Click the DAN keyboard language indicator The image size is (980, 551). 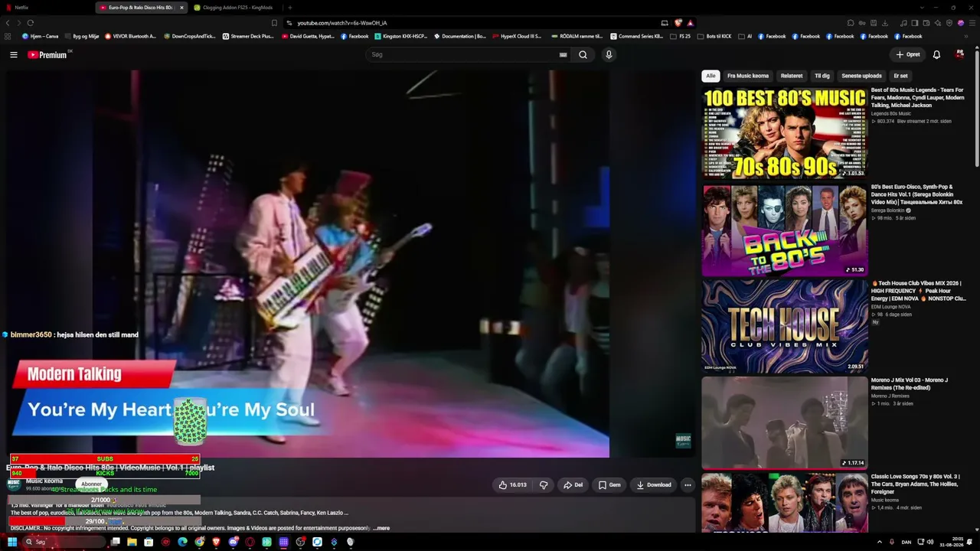tap(907, 542)
